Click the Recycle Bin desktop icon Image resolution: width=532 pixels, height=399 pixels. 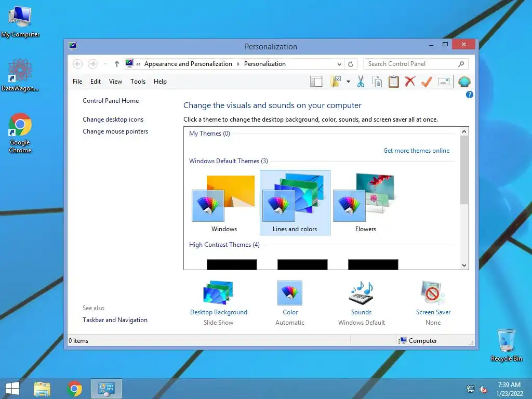[x=506, y=345]
